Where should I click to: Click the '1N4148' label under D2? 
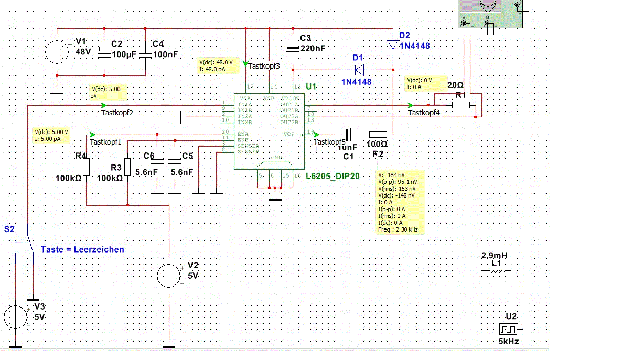tap(415, 46)
